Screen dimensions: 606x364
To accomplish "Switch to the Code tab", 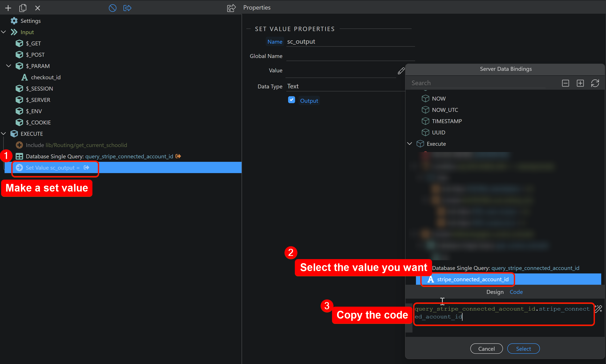I will pyautogui.click(x=516, y=292).
